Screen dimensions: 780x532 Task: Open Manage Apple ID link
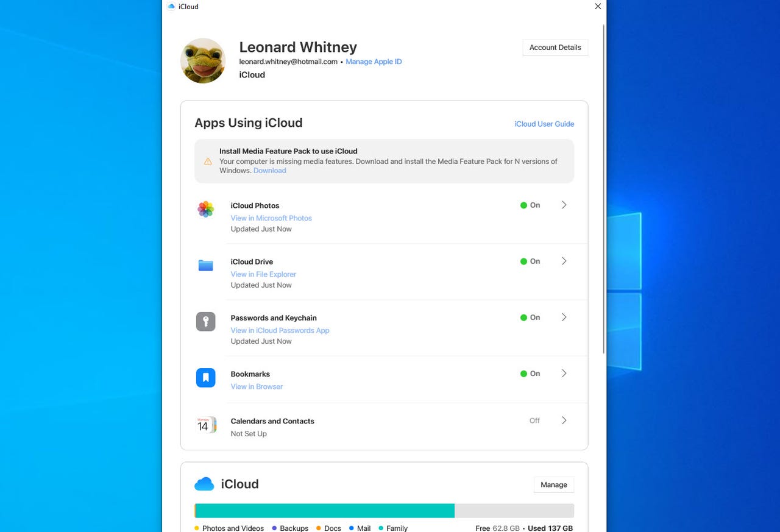click(x=374, y=62)
